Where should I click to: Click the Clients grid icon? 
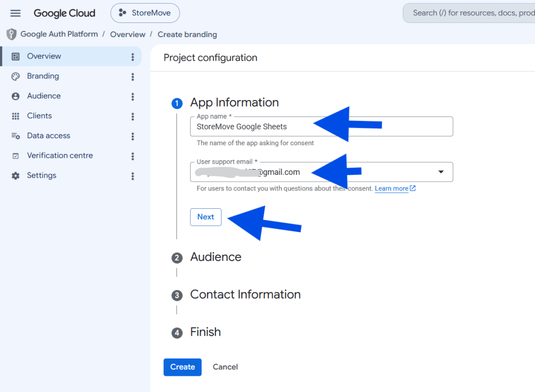[16, 116]
